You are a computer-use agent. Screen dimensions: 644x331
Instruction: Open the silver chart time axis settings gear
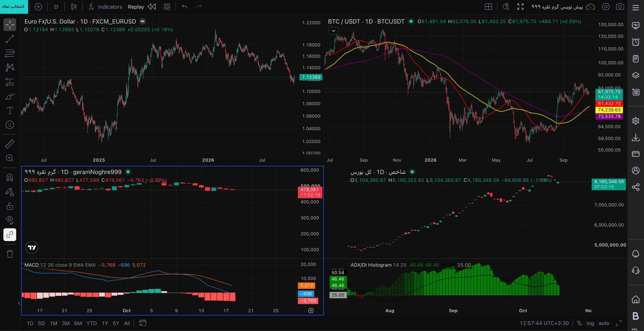tap(311, 311)
